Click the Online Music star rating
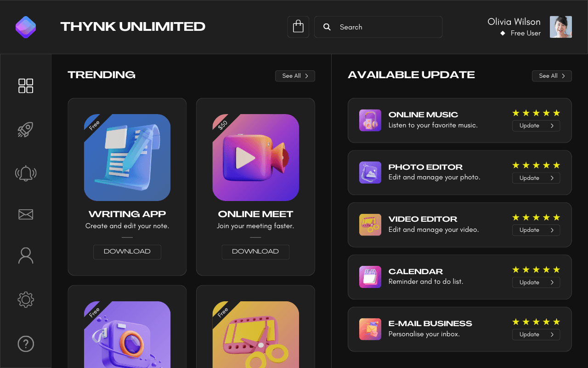The width and height of the screenshot is (588, 368). point(536,113)
